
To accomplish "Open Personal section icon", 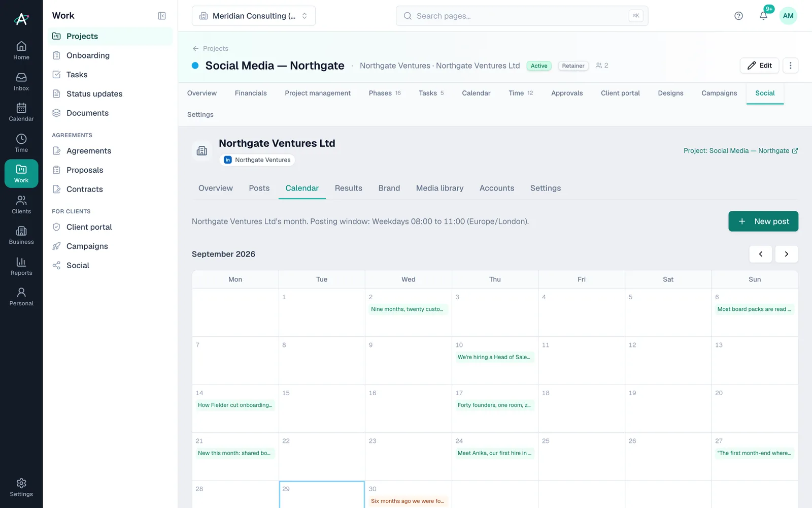I will click(21, 297).
